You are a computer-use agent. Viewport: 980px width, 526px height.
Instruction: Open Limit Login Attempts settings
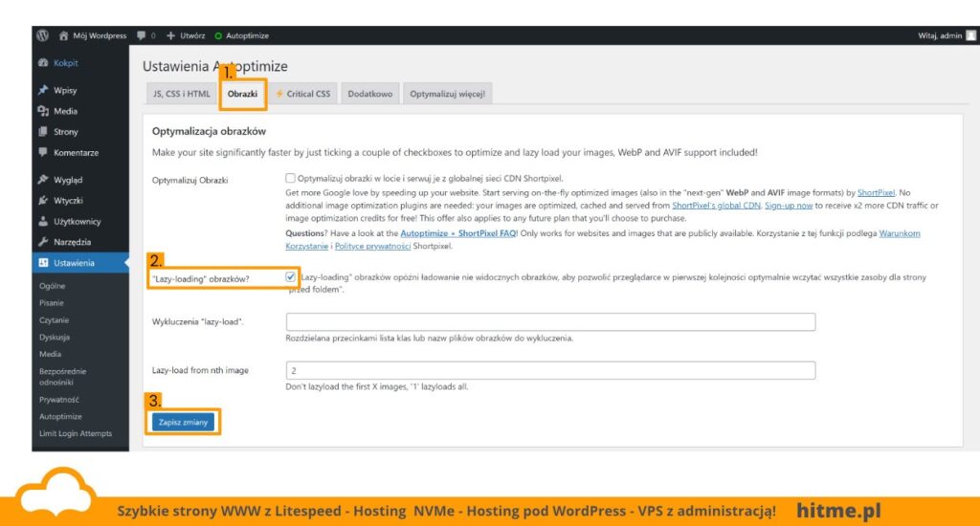coord(76,433)
